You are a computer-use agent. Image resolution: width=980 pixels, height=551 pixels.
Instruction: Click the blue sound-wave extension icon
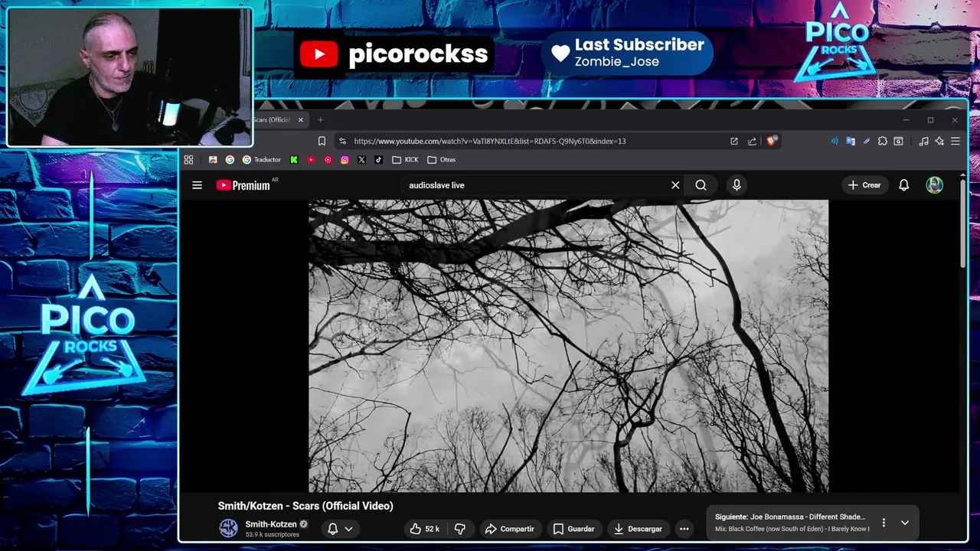coord(834,141)
